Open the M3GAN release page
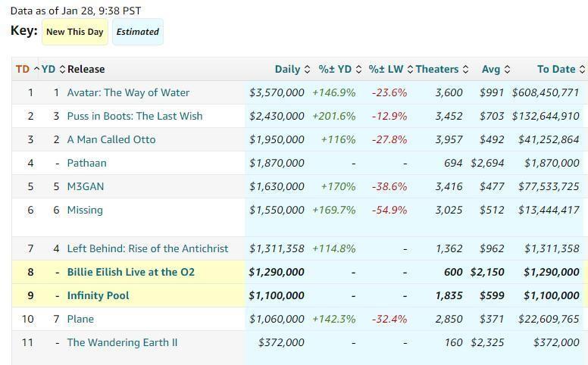This screenshot has width=588, height=365. pos(86,186)
